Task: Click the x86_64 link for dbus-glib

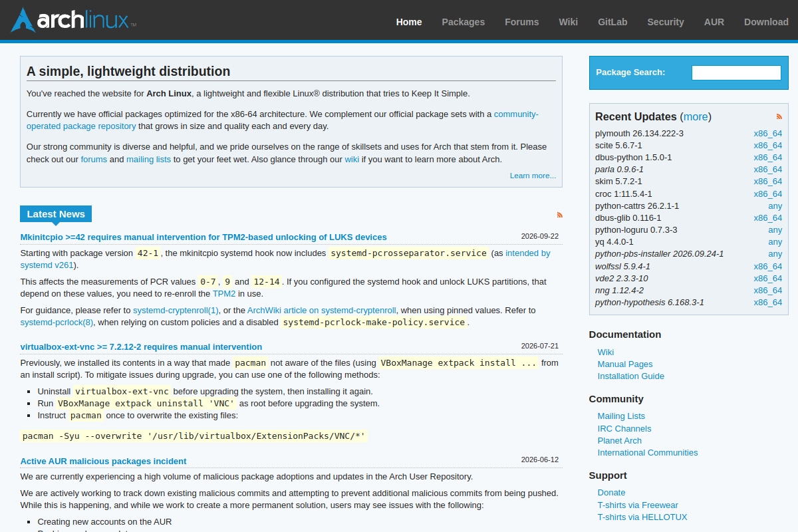Action: click(x=767, y=217)
